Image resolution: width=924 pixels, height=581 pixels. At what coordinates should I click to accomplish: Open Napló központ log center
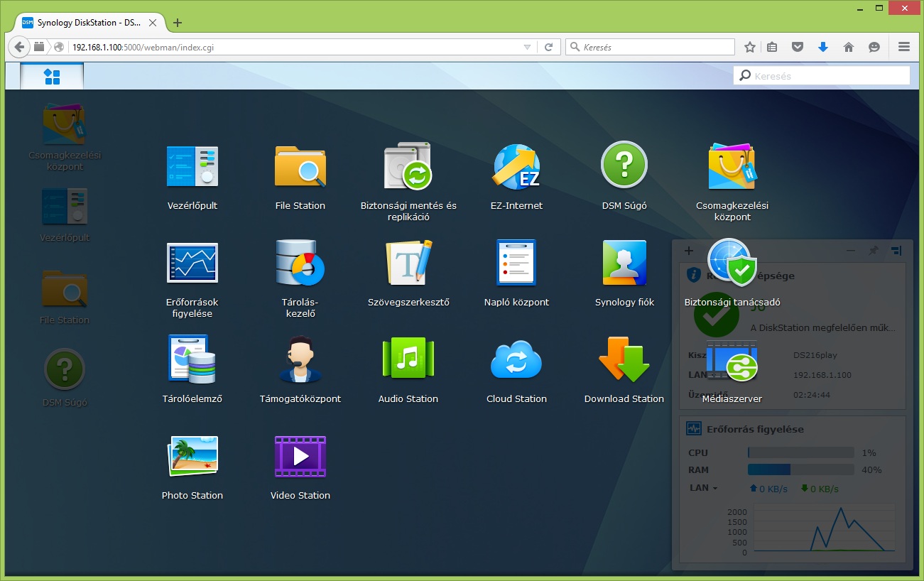(516, 263)
